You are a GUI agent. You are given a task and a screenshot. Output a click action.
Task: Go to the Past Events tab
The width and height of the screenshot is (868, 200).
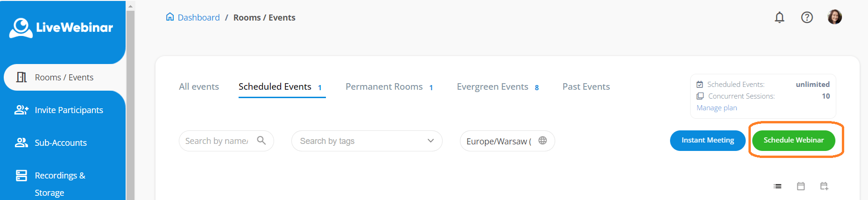pyautogui.click(x=586, y=86)
